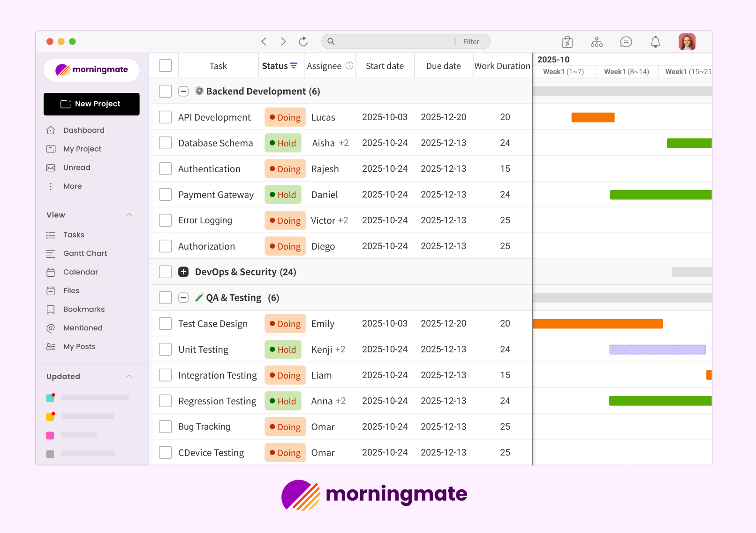
Task: Click the Filter button in search bar
Action: click(471, 42)
